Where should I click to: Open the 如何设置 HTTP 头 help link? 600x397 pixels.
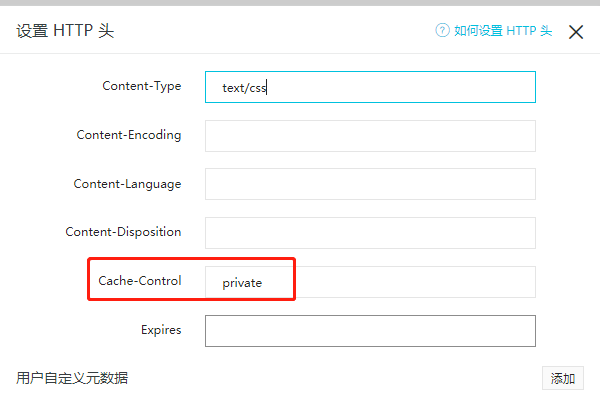pyautogui.click(x=503, y=31)
